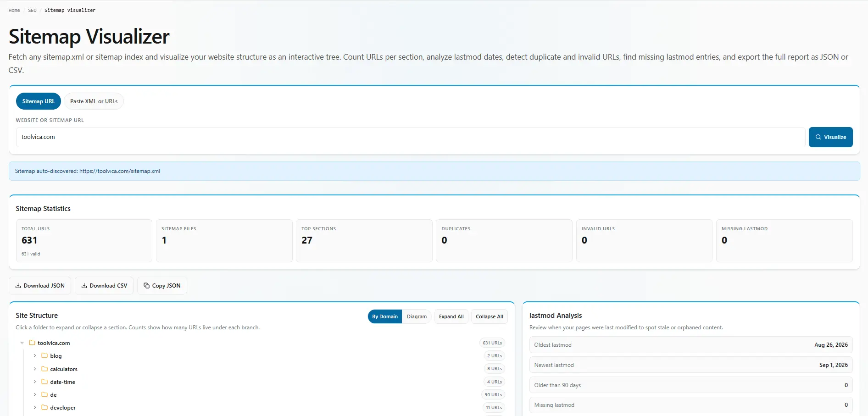Click the folder icon beside toolvica.com

32,343
